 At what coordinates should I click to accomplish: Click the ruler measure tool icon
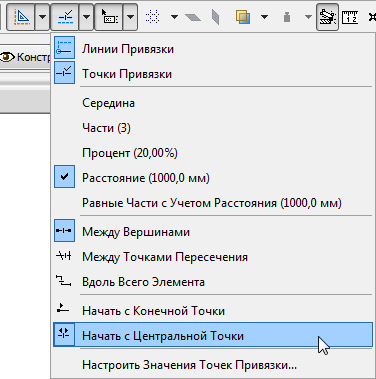(350, 17)
